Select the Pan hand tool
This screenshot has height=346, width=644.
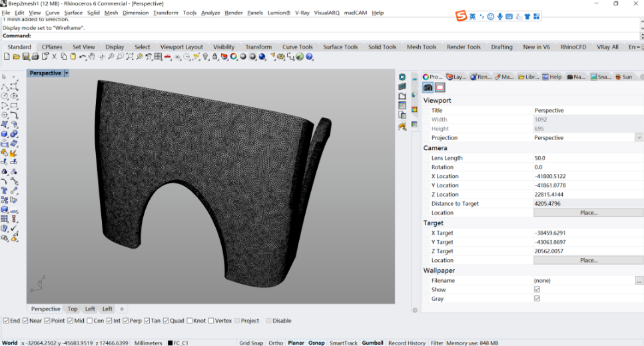pos(92,57)
